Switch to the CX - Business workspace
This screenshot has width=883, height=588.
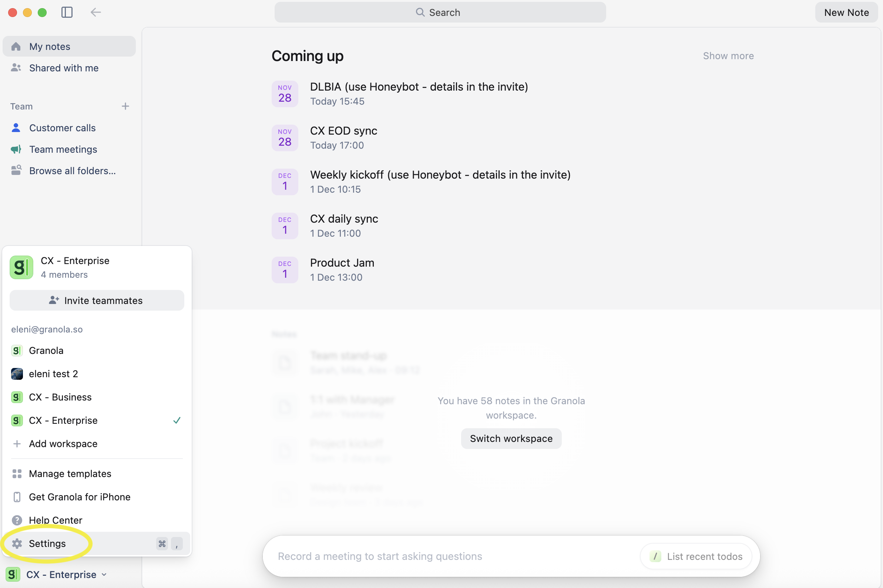tap(60, 397)
